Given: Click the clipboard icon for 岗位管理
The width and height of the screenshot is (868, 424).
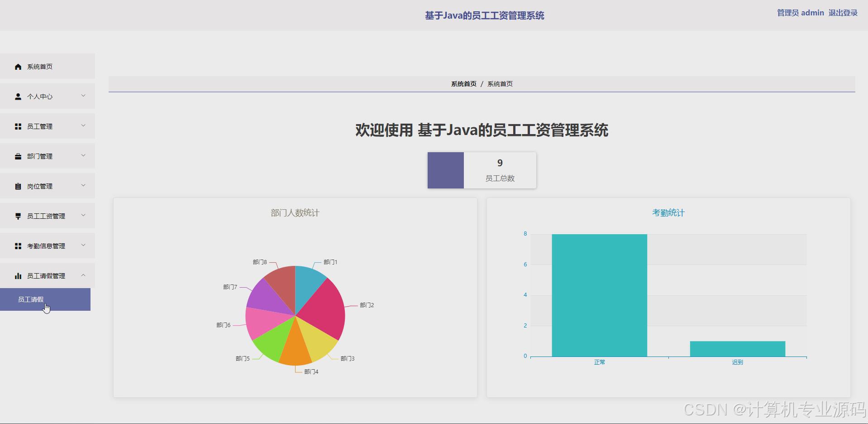Looking at the screenshot, I should (x=18, y=186).
